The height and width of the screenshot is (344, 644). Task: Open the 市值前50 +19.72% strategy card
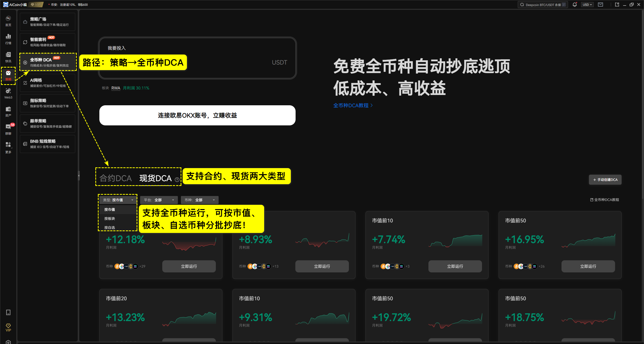click(427, 315)
